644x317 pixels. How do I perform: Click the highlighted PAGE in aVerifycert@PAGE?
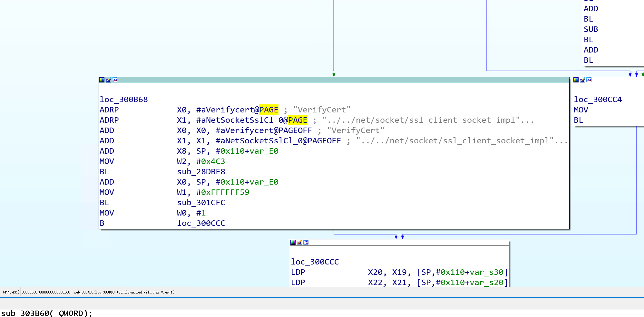coord(268,110)
